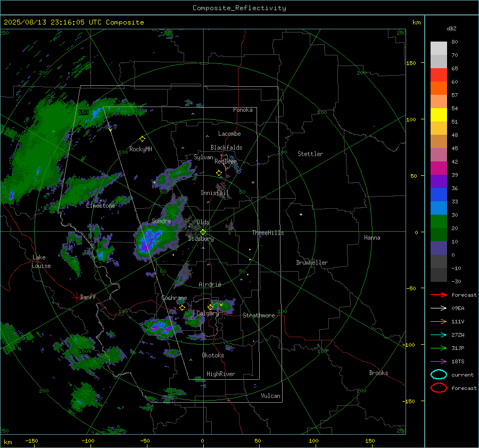Click the cyan 27ZW arrow icon
The height and width of the screenshot is (448, 479).
[439, 335]
